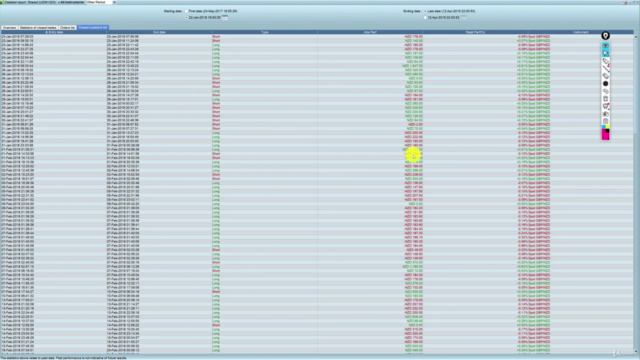Image resolution: width=640 pixels, height=360 pixels.
Task: Sort by Entry date column header
Action: (54, 32)
